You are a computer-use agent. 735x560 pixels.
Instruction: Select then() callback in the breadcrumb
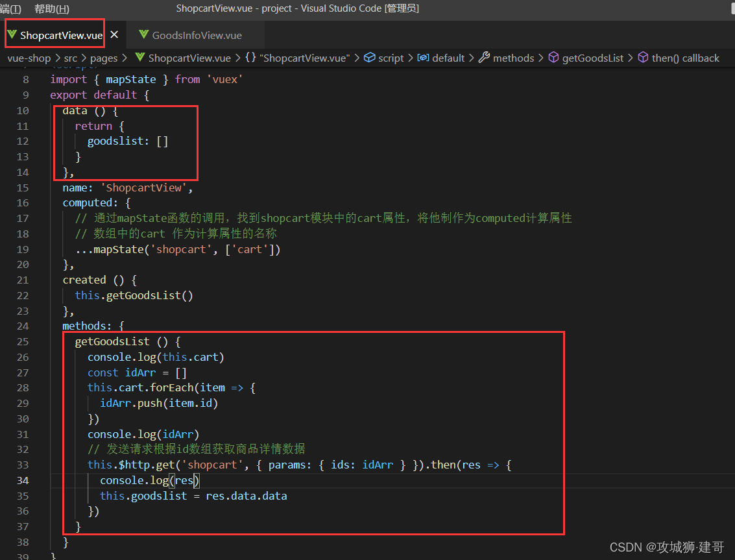[x=685, y=58]
